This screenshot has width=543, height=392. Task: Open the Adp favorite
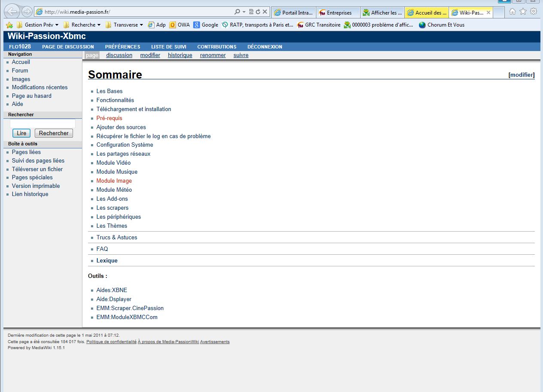click(157, 25)
